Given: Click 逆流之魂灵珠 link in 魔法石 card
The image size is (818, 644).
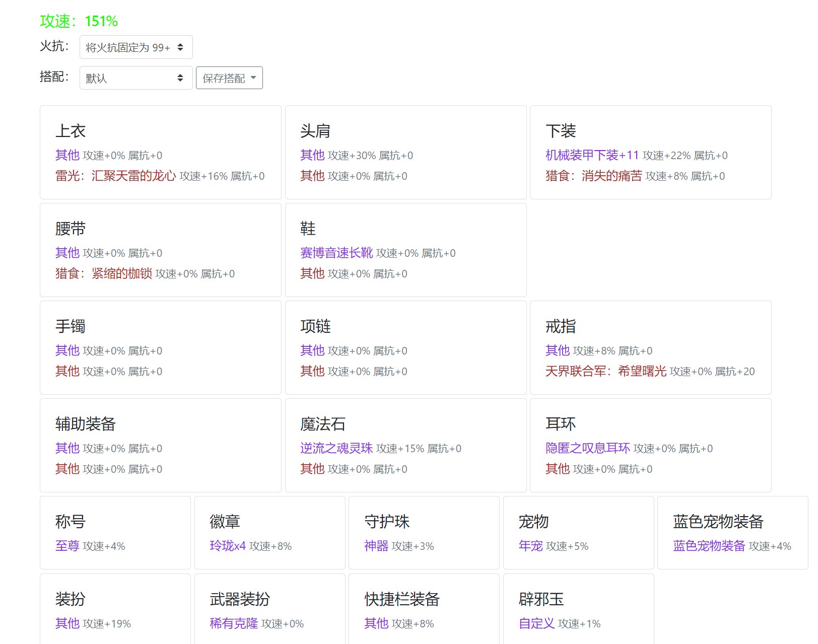Looking at the screenshot, I should pyautogui.click(x=336, y=448).
